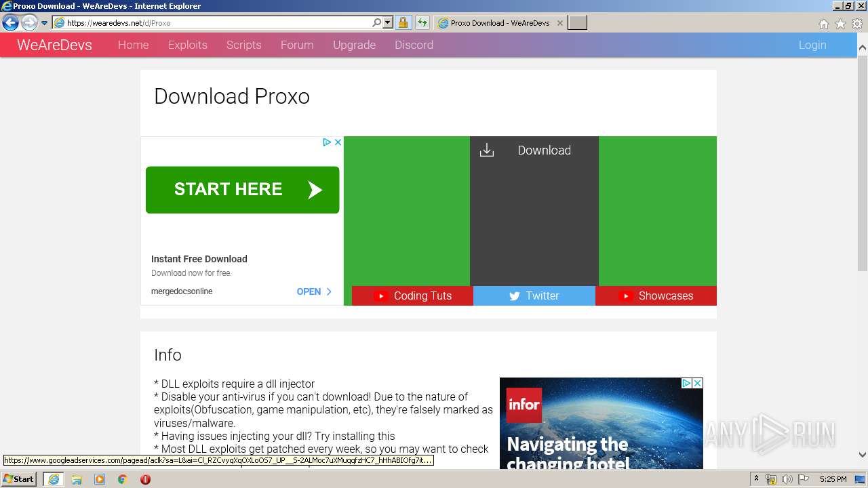
Task: Expand the address bar autocomplete dropdown
Action: [x=388, y=22]
